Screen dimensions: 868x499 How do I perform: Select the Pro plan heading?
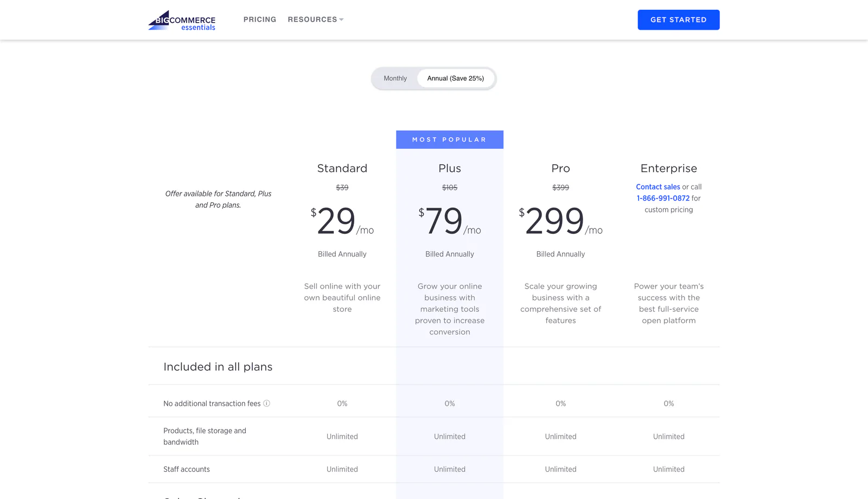tap(560, 168)
